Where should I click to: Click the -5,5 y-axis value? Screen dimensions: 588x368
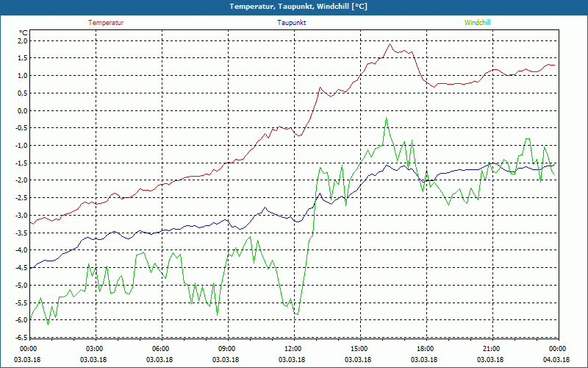click(22, 302)
